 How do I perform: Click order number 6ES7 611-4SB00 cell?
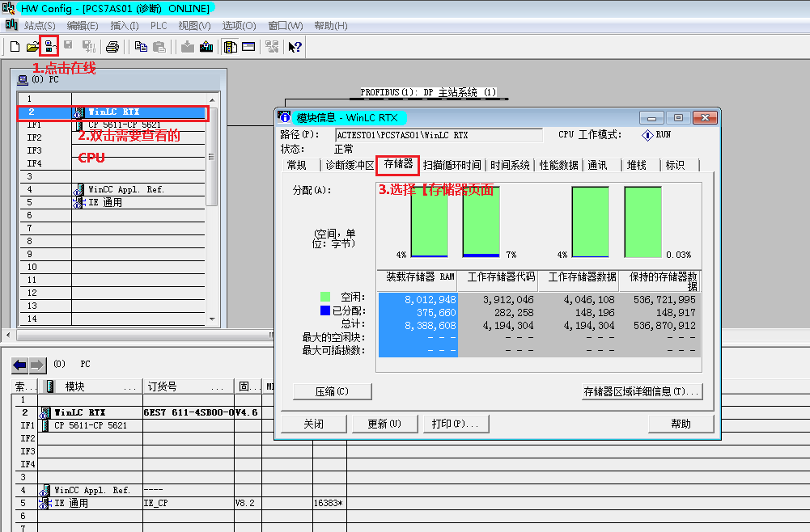188,412
